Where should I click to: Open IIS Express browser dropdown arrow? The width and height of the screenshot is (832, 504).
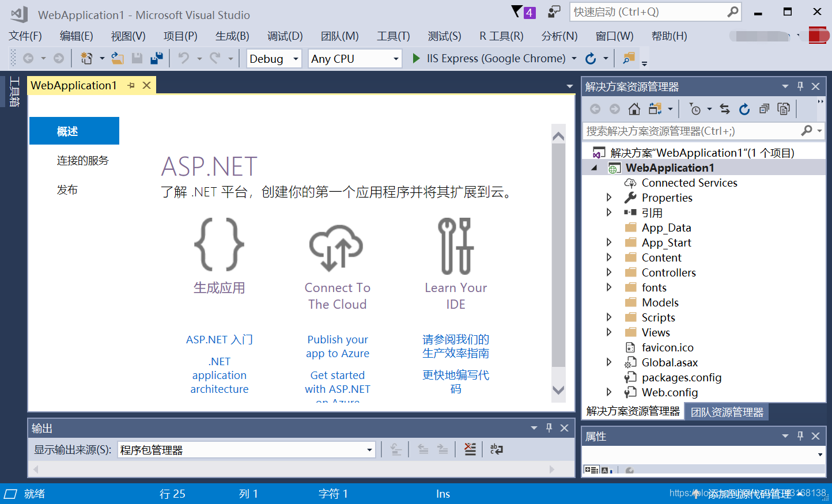click(x=574, y=58)
